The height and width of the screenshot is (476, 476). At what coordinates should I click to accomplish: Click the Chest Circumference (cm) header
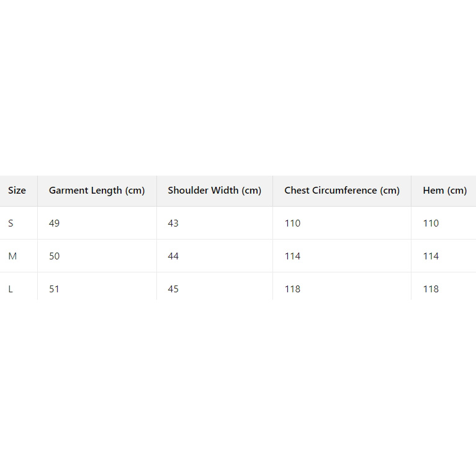(x=342, y=191)
